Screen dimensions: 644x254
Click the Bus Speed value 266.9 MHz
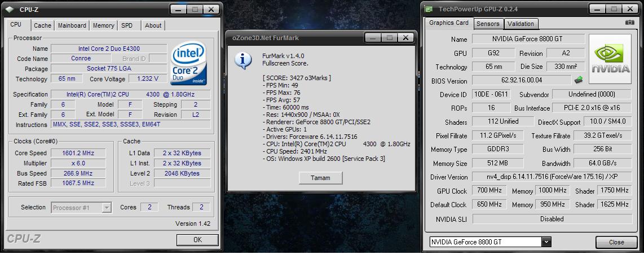click(78, 173)
